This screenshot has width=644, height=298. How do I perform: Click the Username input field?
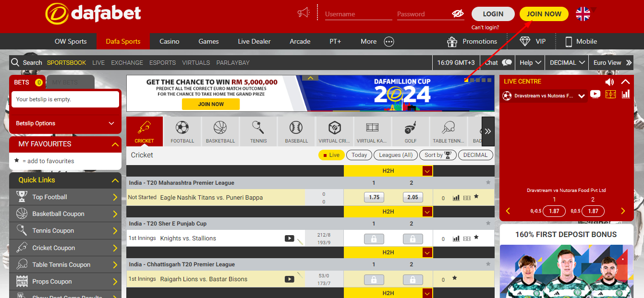point(358,14)
